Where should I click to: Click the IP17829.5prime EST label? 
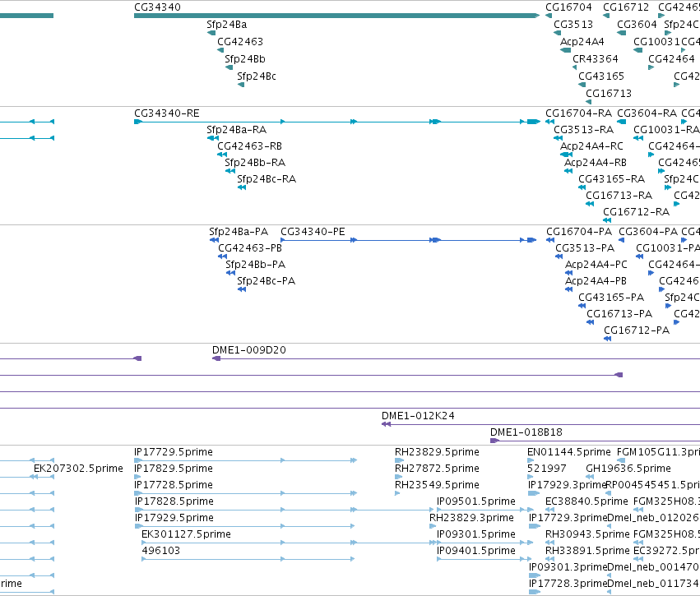[174, 469]
